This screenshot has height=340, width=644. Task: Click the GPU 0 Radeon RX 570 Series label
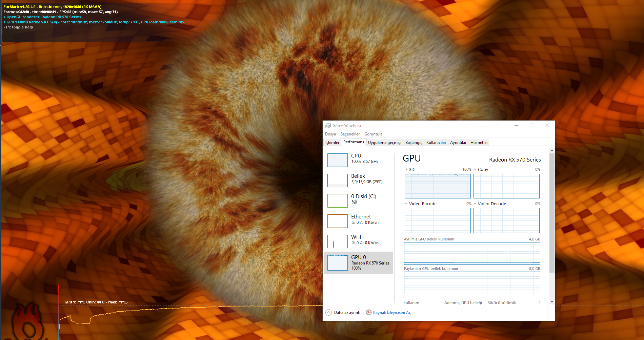pyautogui.click(x=370, y=262)
